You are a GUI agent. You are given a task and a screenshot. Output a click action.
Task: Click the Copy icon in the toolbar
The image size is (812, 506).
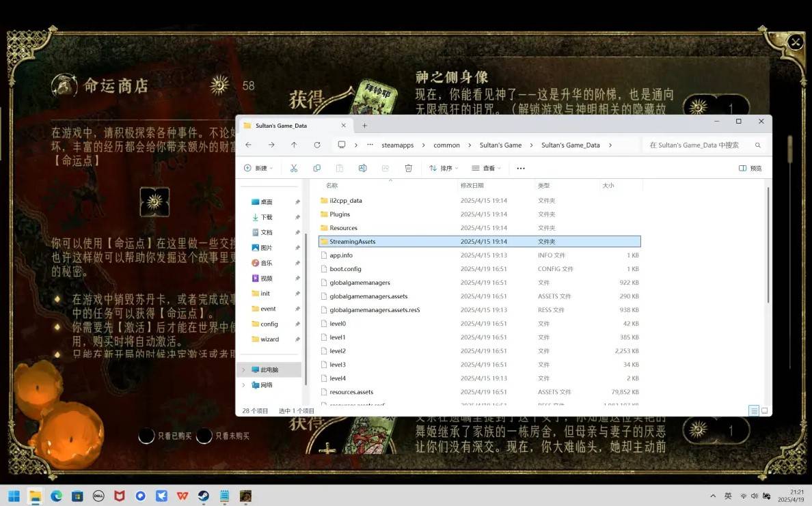coord(316,167)
